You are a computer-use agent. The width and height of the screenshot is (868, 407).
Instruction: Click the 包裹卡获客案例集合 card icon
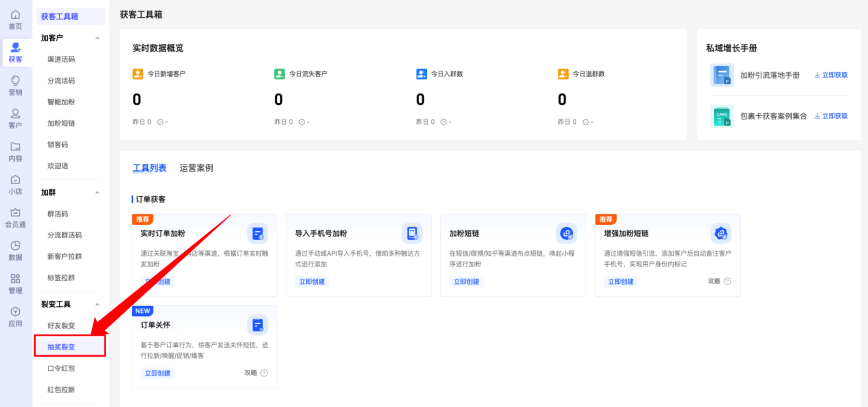[722, 116]
